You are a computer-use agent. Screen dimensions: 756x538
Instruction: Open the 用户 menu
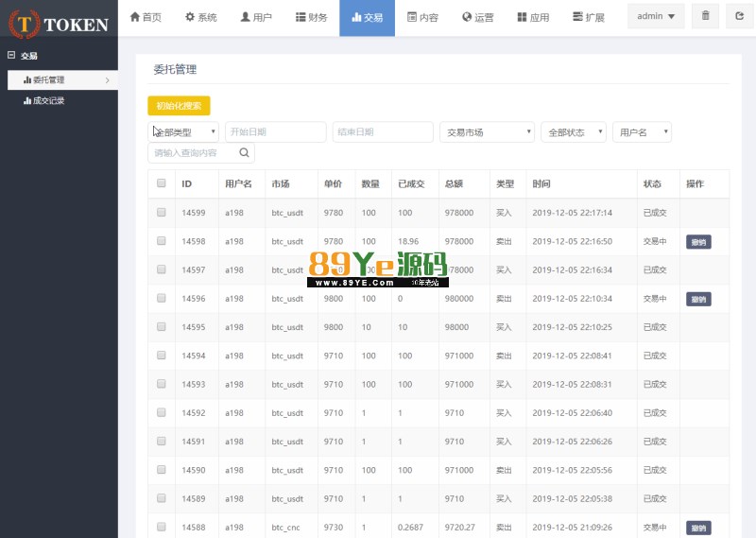pyautogui.click(x=256, y=17)
